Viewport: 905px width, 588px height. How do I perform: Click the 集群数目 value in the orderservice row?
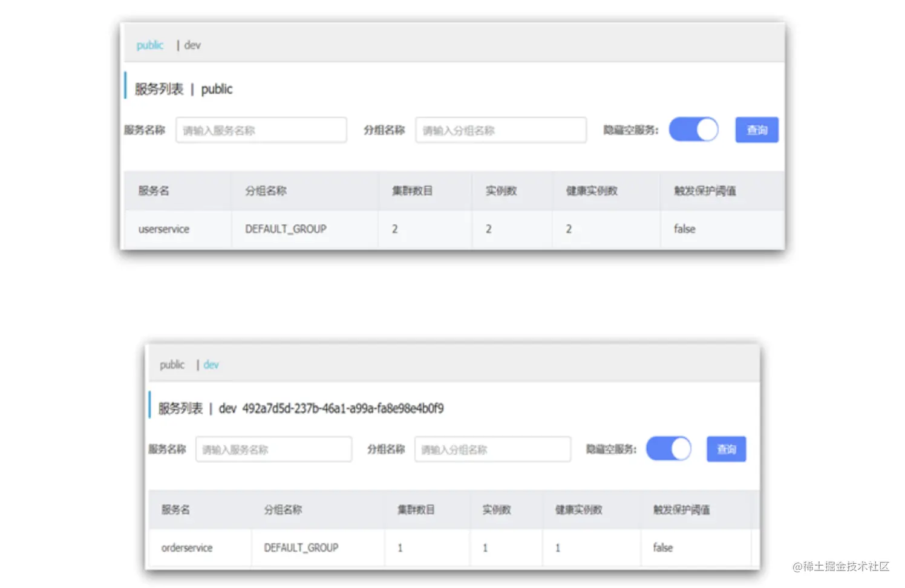coord(400,548)
